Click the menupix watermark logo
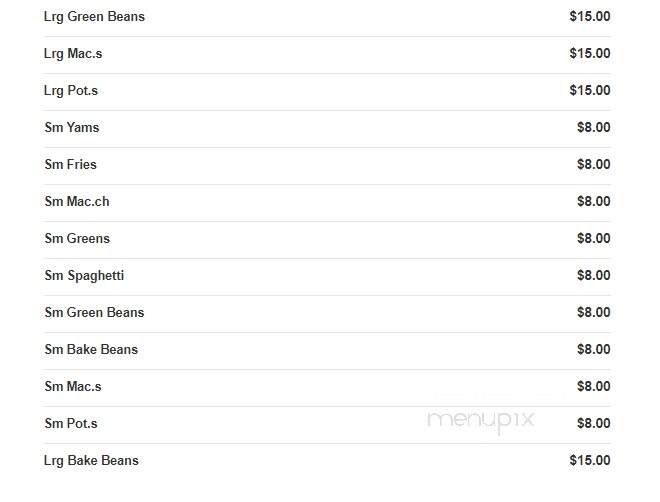Viewport: 660px width, 502px height. click(481, 422)
